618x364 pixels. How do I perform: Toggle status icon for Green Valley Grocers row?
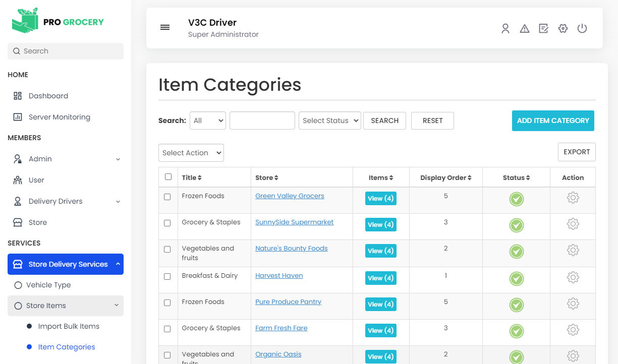516,199
